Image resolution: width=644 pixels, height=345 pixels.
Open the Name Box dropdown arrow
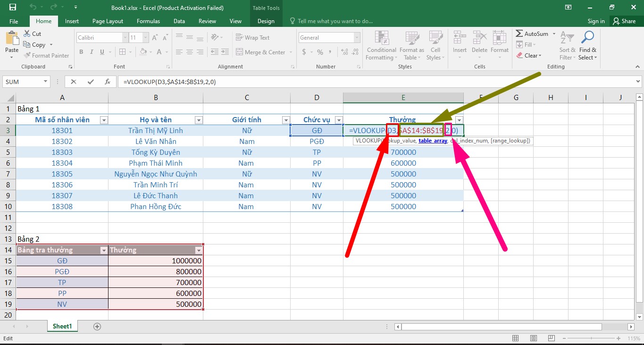point(46,82)
